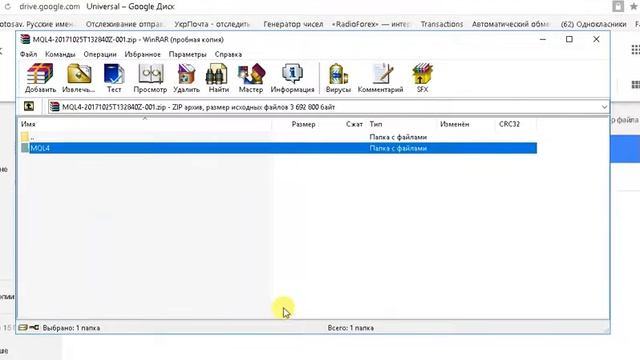Open the Автоматический обмен bookmark

[511, 24]
